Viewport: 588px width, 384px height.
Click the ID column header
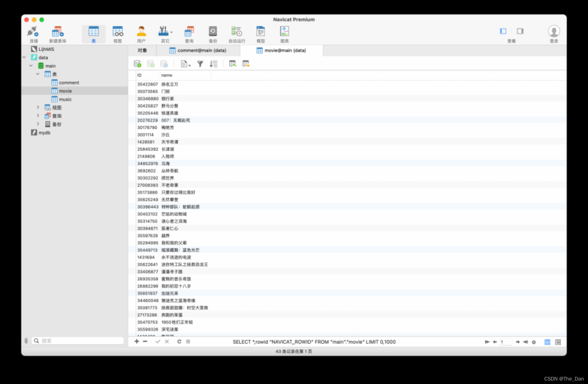[x=148, y=75]
